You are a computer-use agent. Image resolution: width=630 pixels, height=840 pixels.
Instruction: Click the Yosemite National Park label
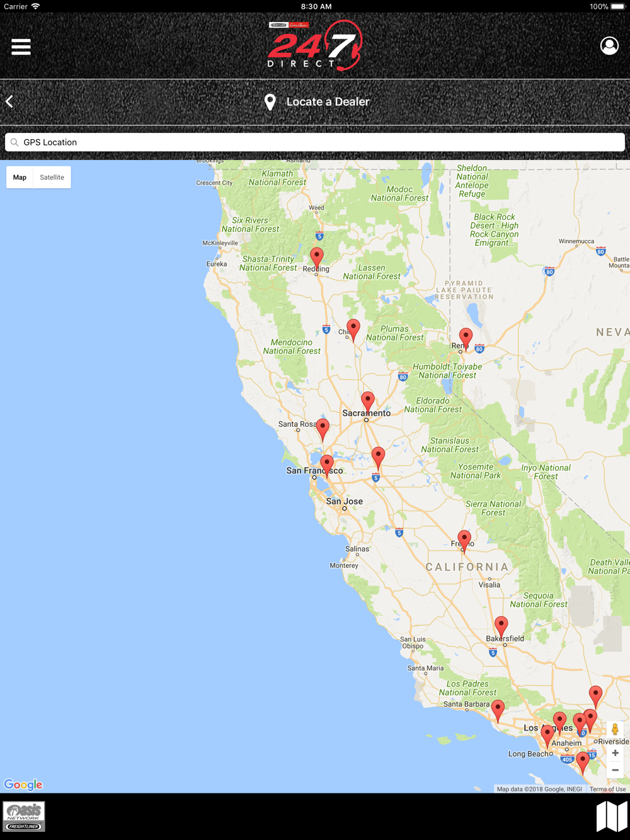pyautogui.click(x=476, y=471)
